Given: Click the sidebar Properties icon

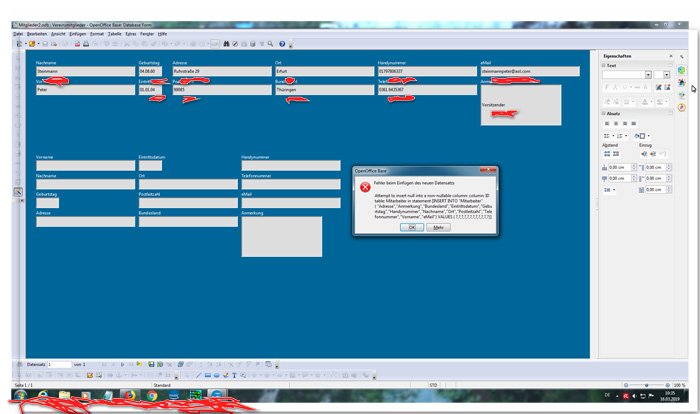Looking at the screenshot, I should coord(681,70).
